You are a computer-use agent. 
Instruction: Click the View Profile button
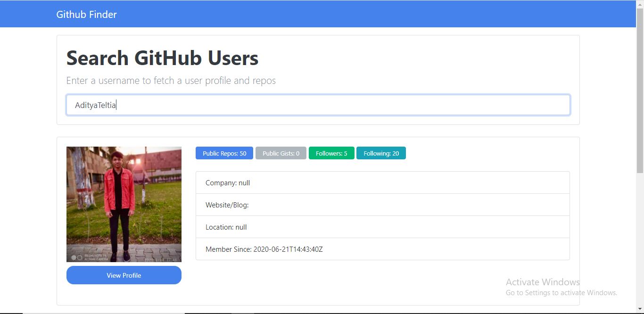[124, 275]
